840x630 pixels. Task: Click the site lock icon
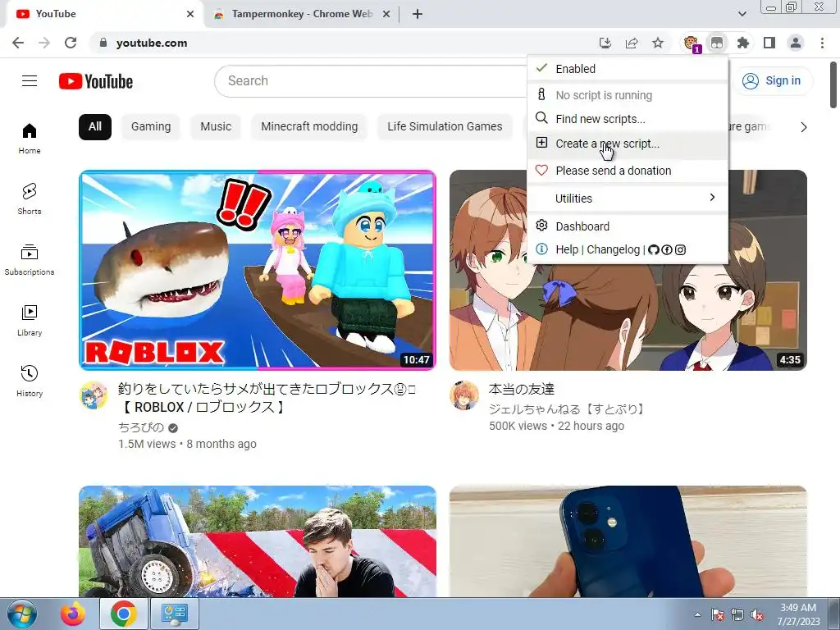(103, 43)
